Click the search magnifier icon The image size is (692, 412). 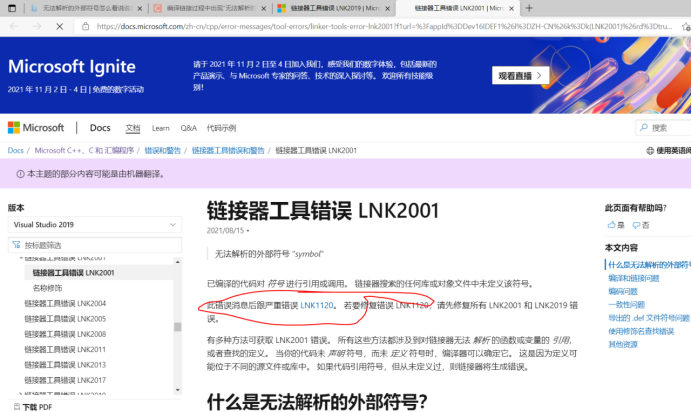pos(644,128)
